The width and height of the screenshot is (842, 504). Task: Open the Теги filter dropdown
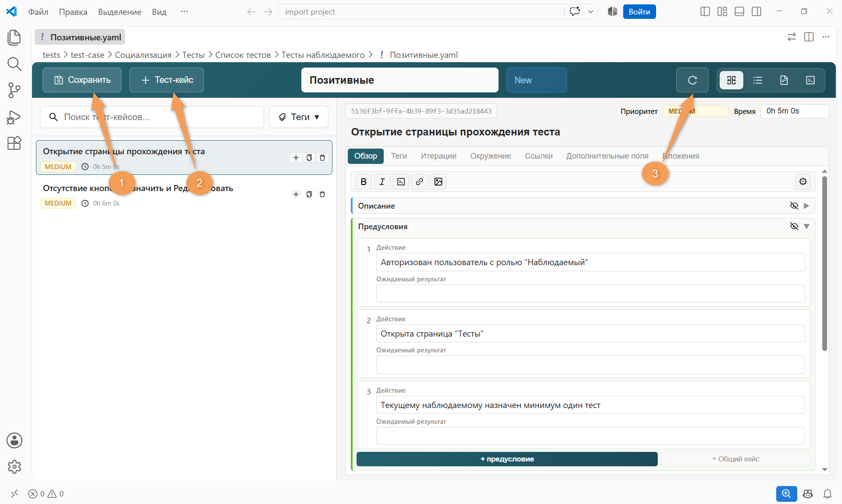299,117
